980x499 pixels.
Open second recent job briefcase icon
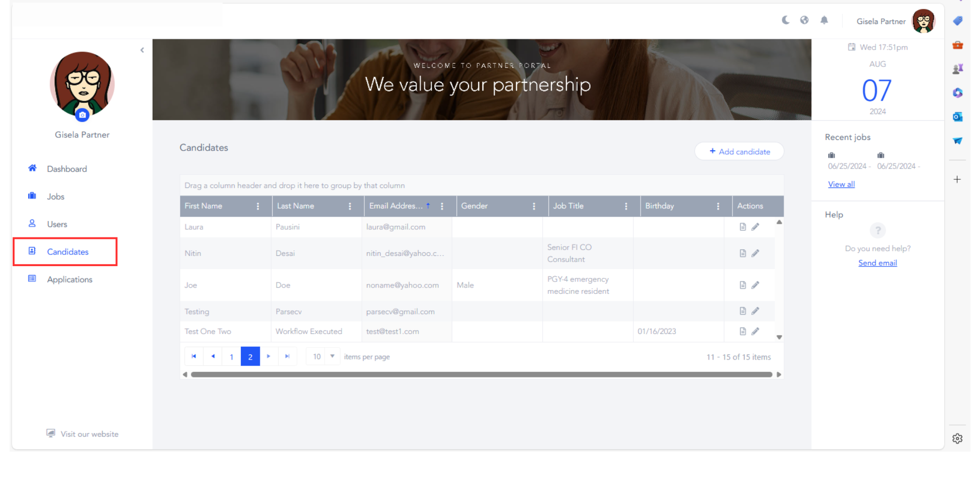[x=881, y=155]
